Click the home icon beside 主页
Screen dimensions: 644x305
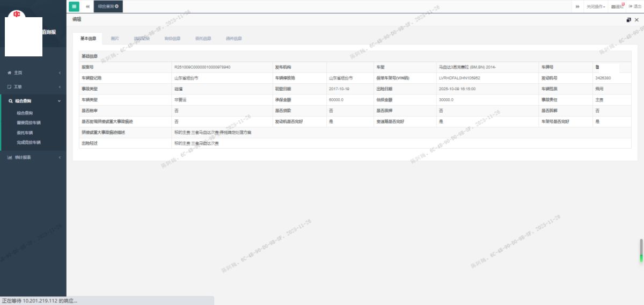click(x=9, y=72)
